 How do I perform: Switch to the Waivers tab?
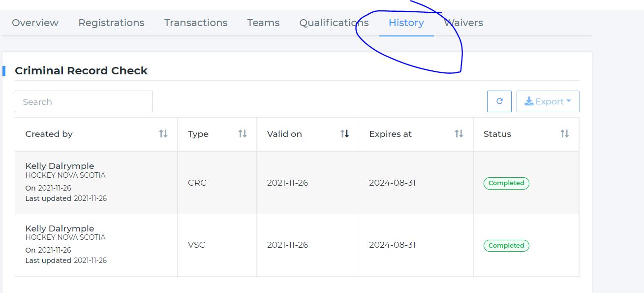463,23
